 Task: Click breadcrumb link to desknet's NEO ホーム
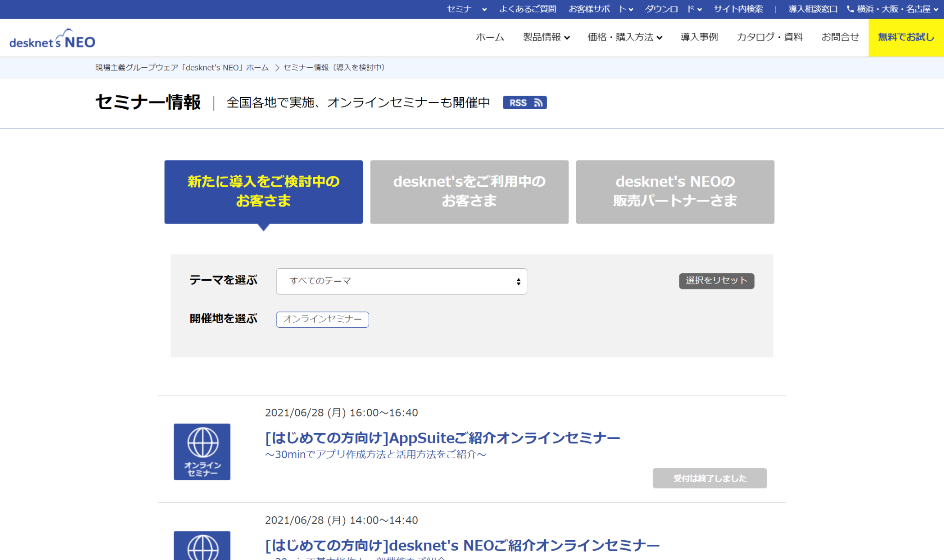pos(182,67)
